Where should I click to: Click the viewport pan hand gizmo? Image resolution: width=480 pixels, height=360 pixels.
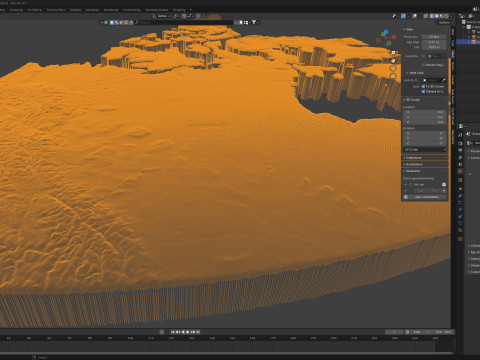coord(393,61)
